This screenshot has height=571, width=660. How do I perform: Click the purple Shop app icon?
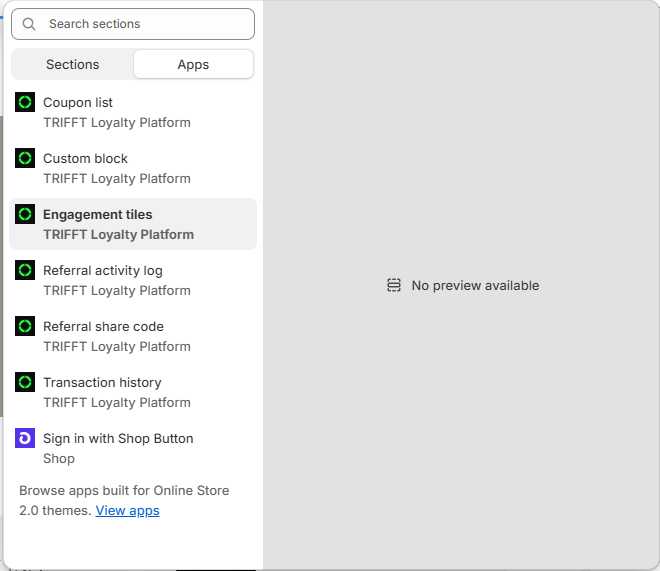tap(25, 438)
